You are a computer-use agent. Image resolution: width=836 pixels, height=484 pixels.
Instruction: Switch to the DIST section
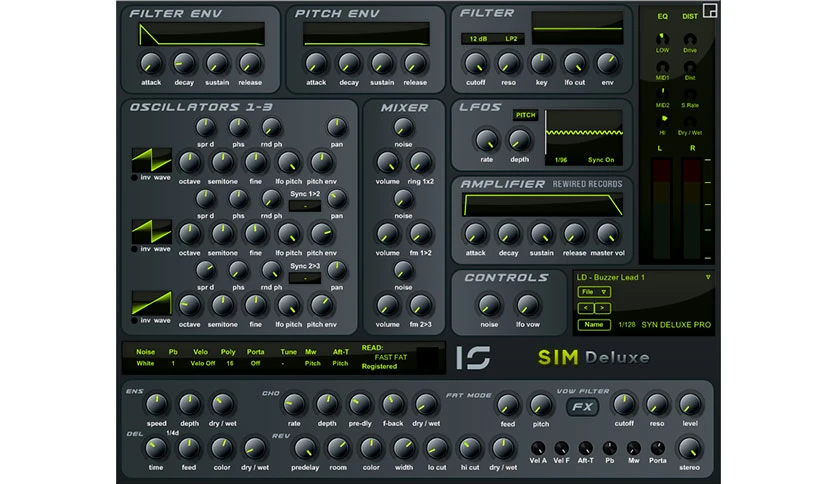[690, 17]
